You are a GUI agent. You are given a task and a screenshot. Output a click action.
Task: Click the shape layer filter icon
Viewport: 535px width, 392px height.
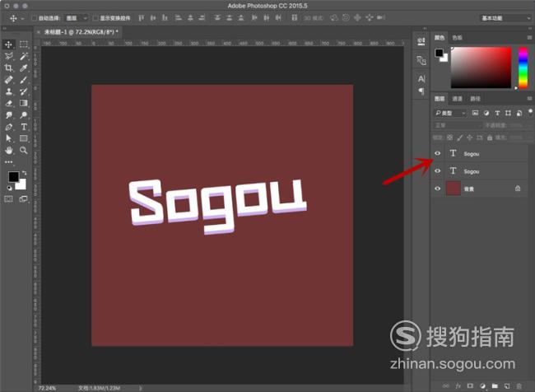508,113
